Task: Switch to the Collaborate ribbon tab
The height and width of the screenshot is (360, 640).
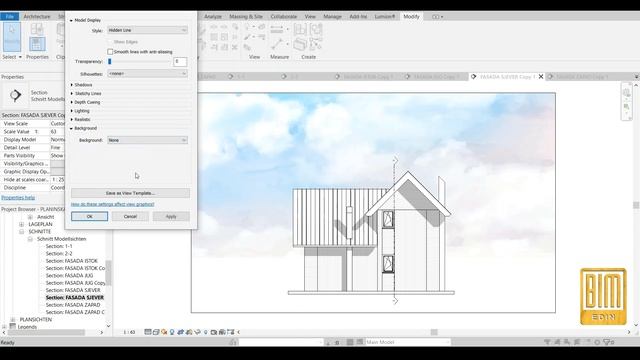Action: coord(284,16)
